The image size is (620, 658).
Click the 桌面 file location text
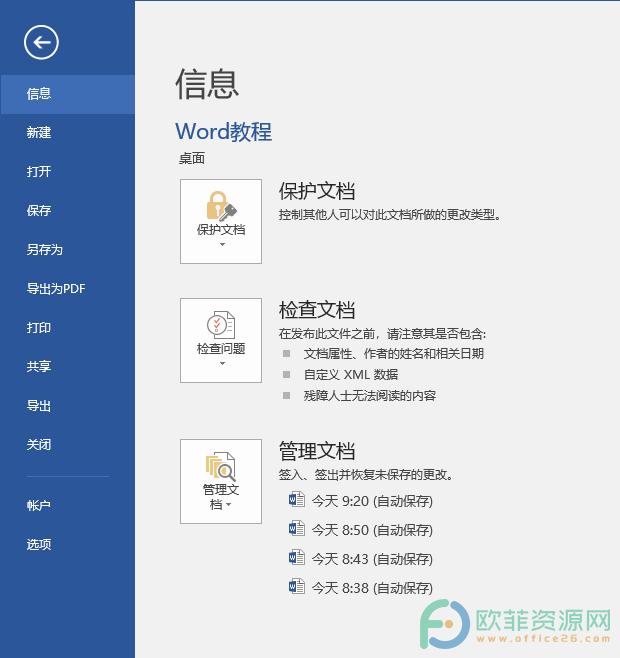tap(192, 159)
